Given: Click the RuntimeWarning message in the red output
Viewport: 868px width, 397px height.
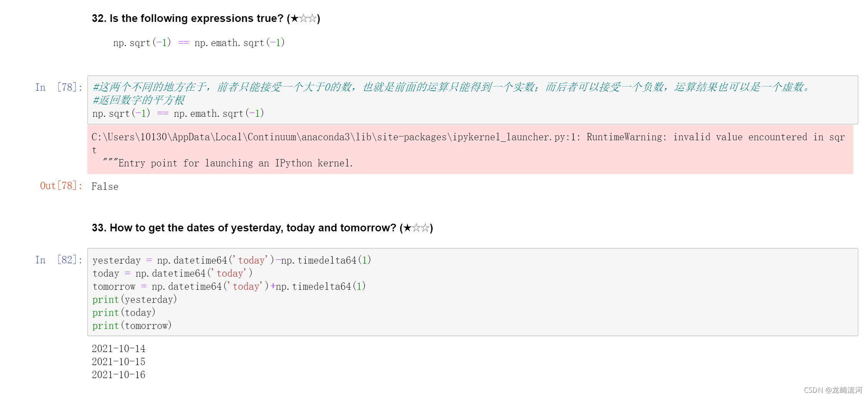Looking at the screenshot, I should coord(468,143).
